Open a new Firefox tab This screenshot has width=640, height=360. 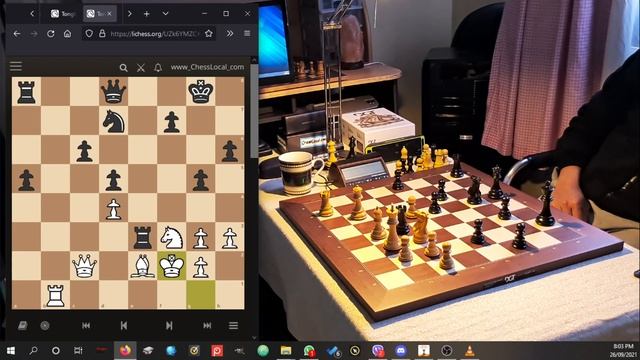tap(147, 14)
